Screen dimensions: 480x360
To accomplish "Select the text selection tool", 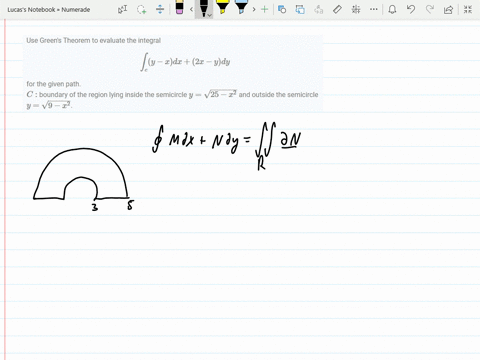I will [x=123, y=9].
